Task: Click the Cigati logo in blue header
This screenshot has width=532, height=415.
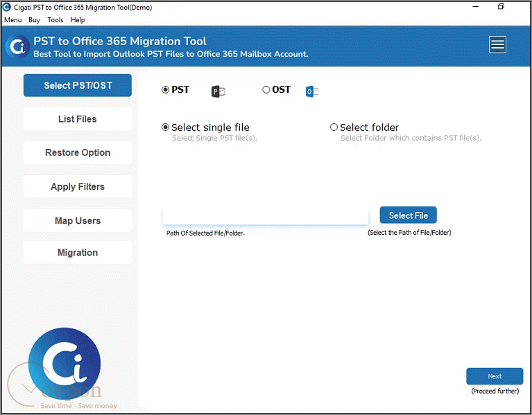Action: pyautogui.click(x=17, y=46)
